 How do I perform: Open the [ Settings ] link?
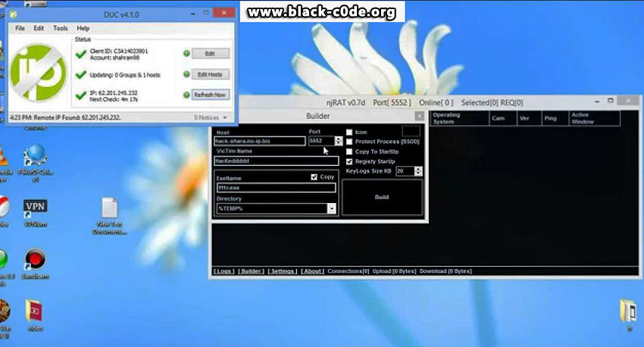[283, 271]
